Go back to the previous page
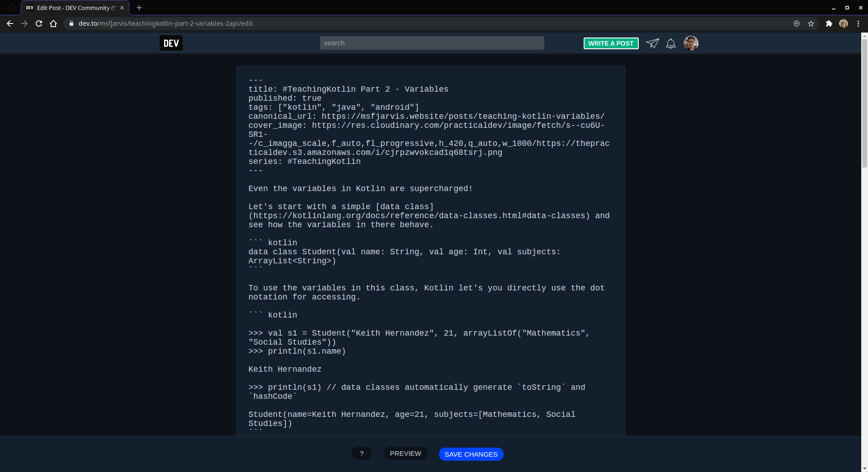Viewport: 868px width, 472px height. click(10, 23)
